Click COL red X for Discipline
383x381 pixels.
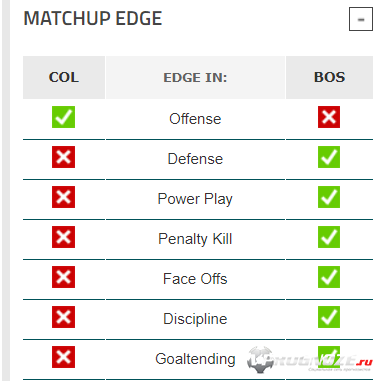pos(63,317)
